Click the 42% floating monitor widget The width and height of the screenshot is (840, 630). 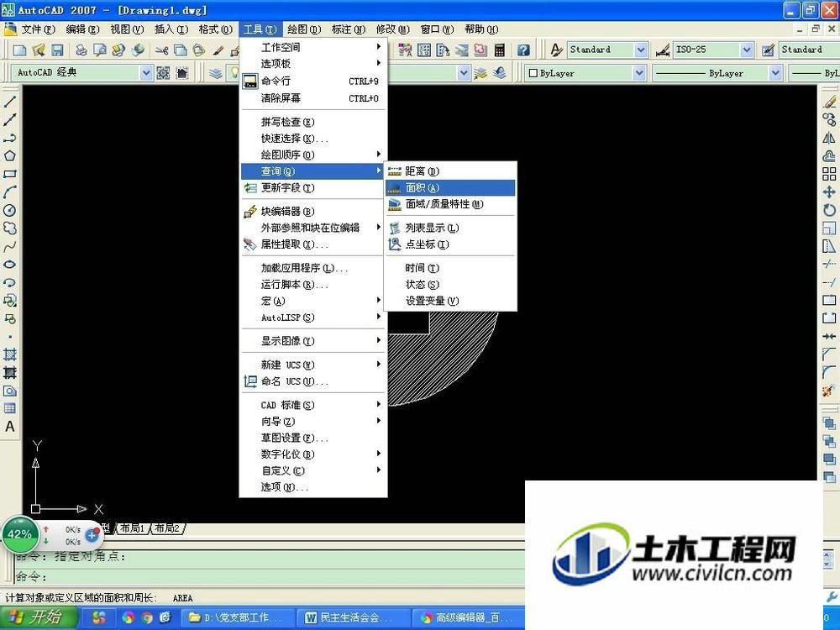click(20, 534)
